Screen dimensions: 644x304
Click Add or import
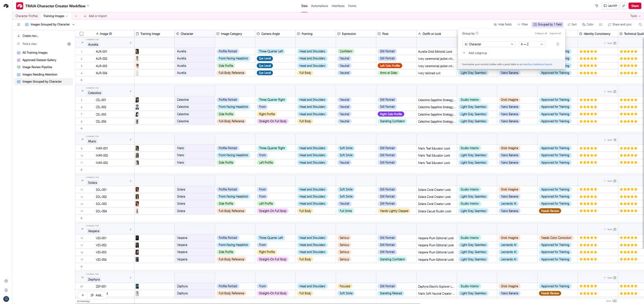(x=95, y=16)
